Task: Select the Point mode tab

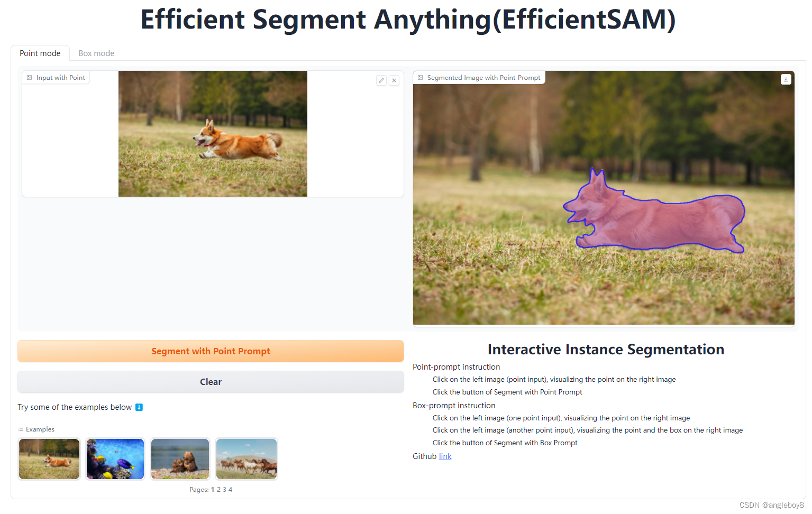Action: pyautogui.click(x=40, y=53)
